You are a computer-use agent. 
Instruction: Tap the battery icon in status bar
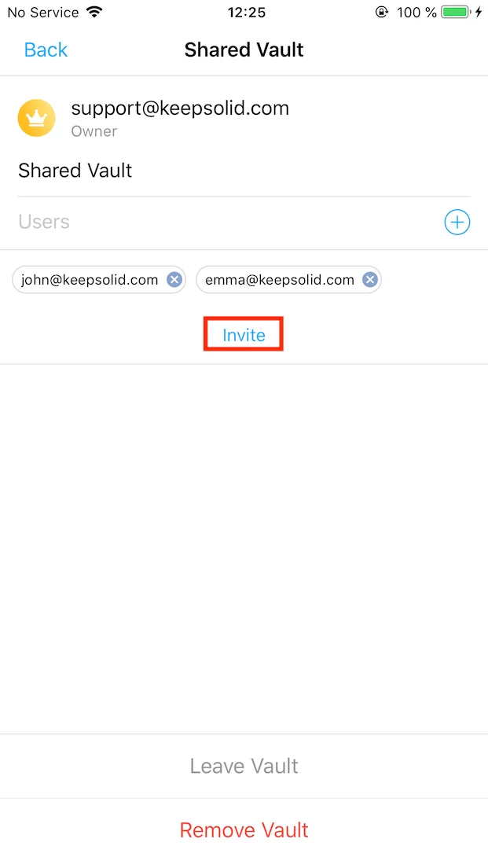[x=456, y=12]
